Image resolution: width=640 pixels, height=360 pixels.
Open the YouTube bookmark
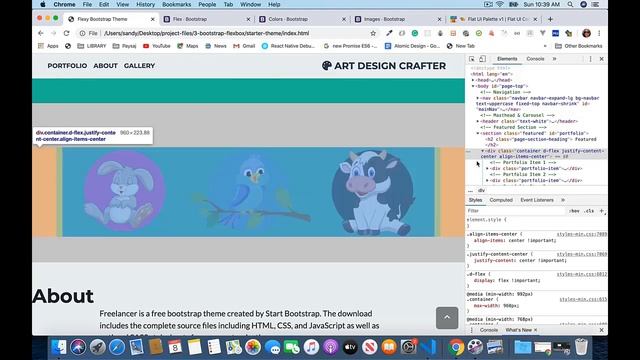pos(157,46)
